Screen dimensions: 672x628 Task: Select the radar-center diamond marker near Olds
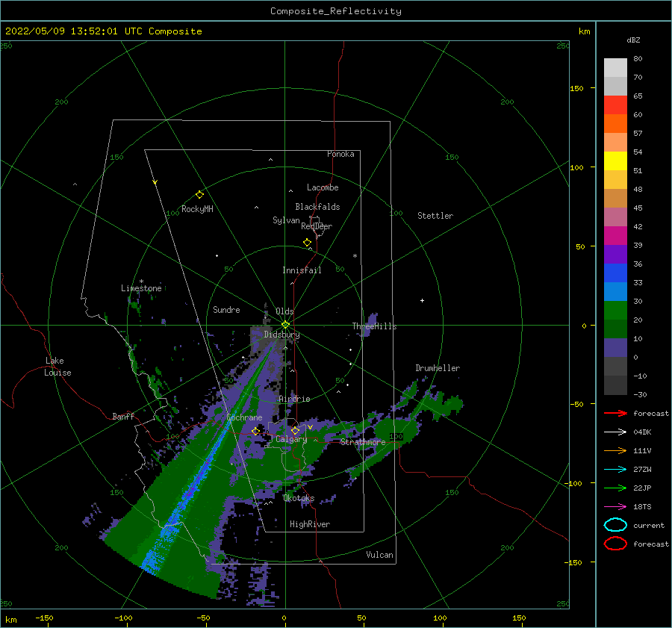[x=285, y=325]
